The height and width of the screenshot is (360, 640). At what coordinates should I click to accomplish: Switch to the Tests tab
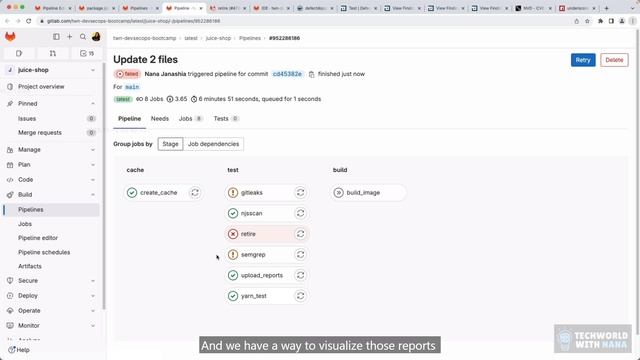coord(226,119)
